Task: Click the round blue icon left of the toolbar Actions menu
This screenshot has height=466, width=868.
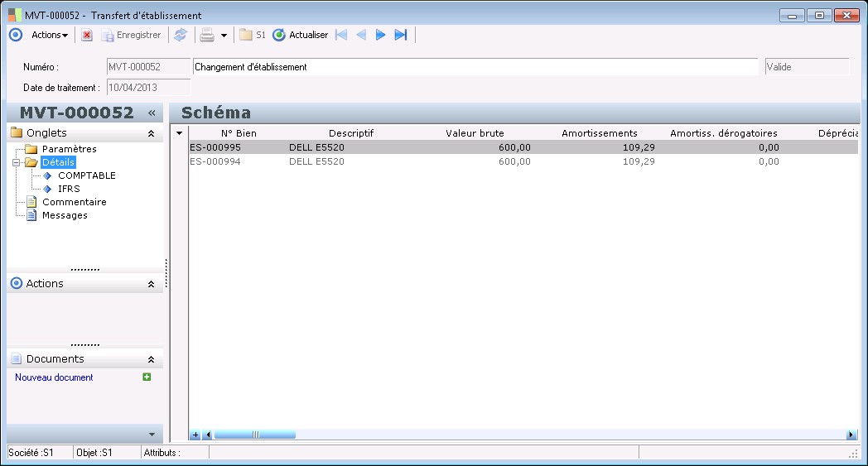Action: coord(16,35)
